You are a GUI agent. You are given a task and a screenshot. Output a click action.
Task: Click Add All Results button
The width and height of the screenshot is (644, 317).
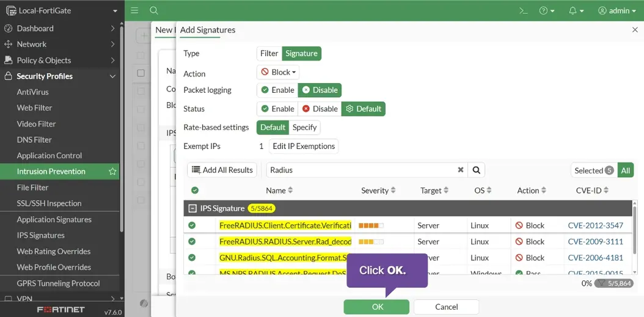222,170
